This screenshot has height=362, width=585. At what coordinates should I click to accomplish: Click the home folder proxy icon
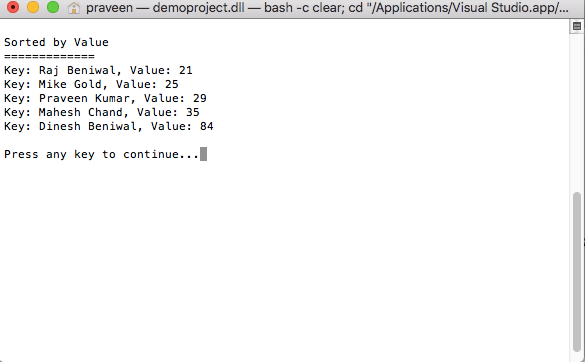click(x=74, y=7)
